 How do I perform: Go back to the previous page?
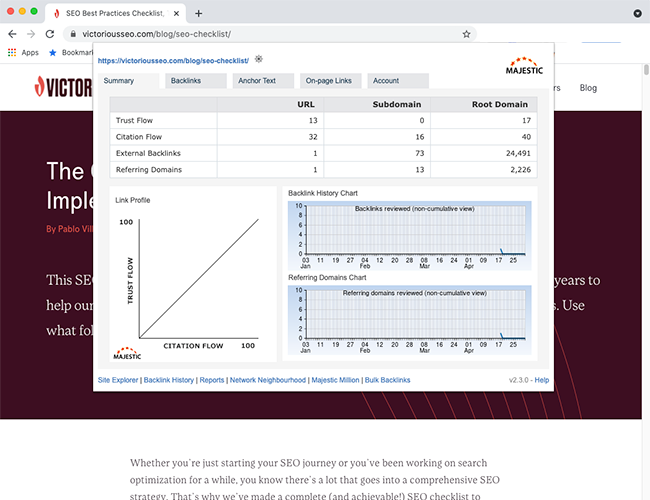click(x=12, y=33)
